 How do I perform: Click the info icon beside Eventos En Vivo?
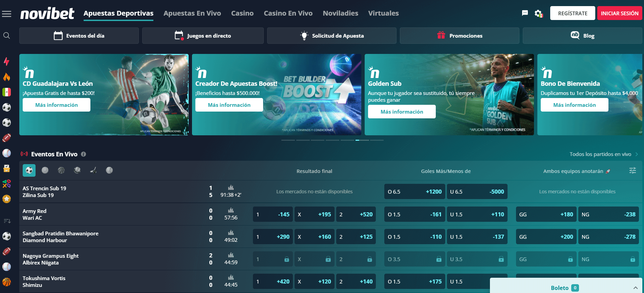[83, 154]
